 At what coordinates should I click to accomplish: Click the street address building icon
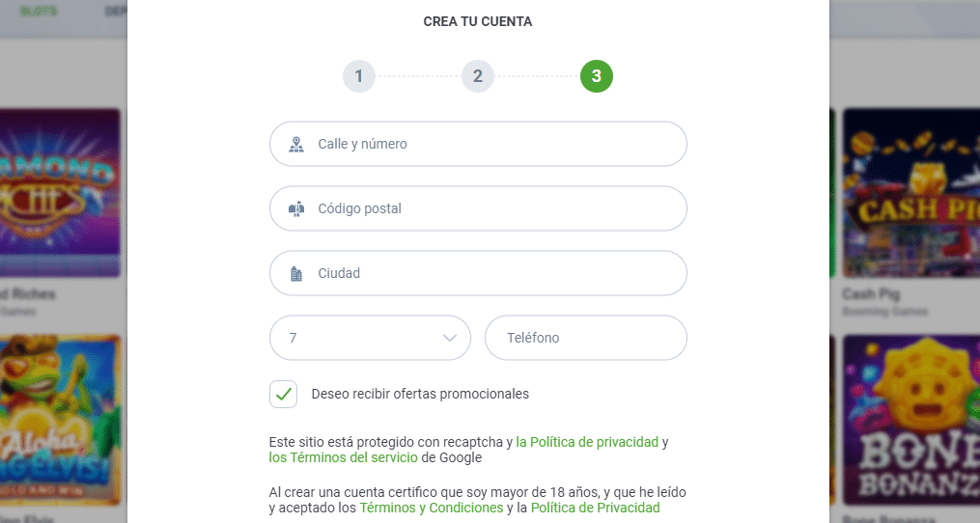296,145
